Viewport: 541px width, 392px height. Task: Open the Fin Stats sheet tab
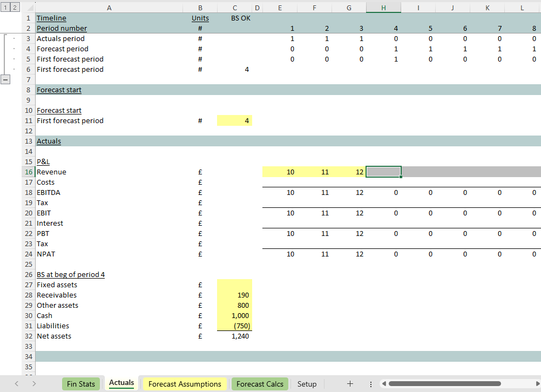80,384
